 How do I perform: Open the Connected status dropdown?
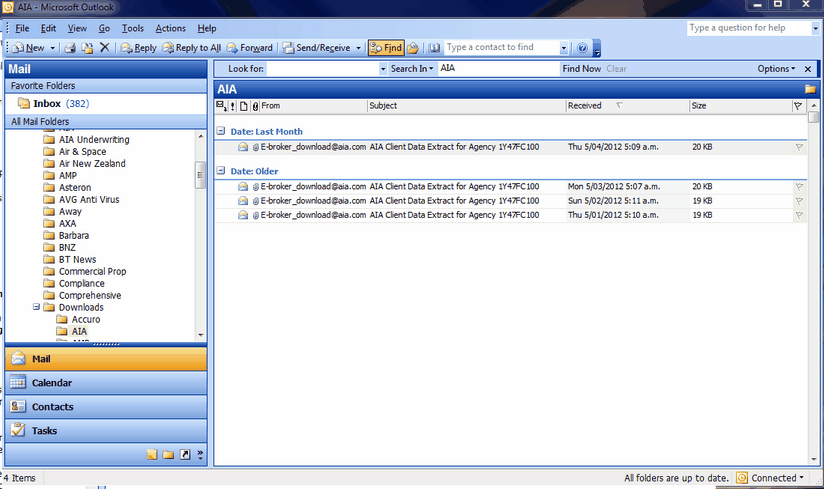(771, 478)
